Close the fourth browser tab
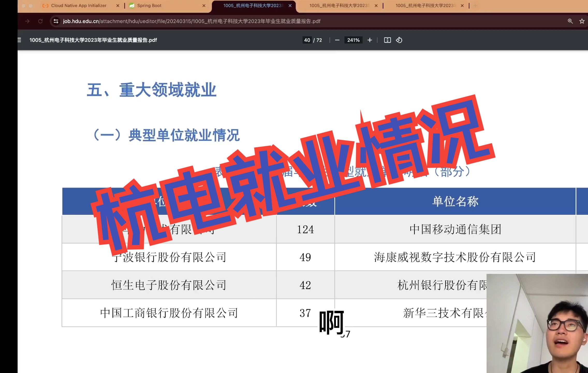Viewport: 588px width, 373px height. 376,5
